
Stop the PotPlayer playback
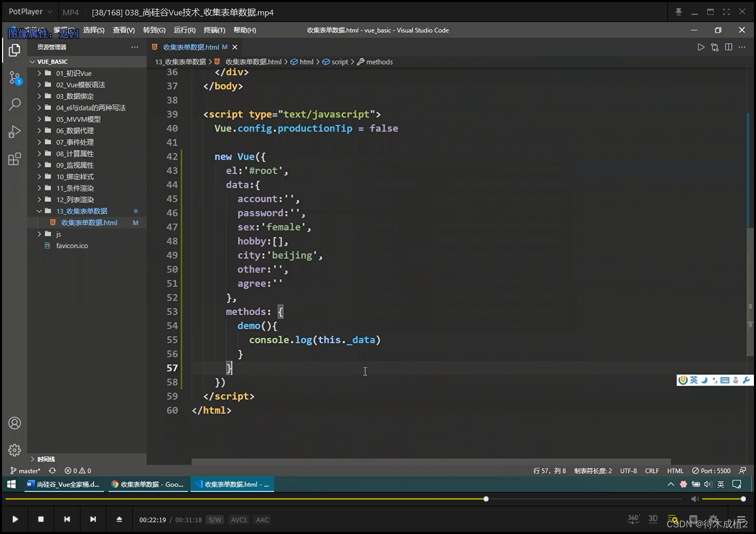pos(41,519)
